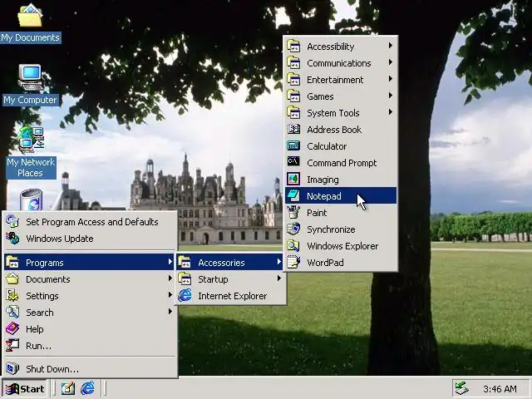The height and width of the screenshot is (399, 532).
Task: Click the Notepad icon in Accessories menu
Action: [x=293, y=196]
